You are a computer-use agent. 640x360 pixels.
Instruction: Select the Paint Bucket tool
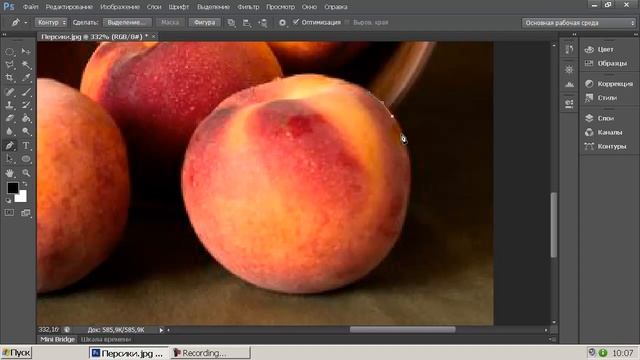click(26, 118)
